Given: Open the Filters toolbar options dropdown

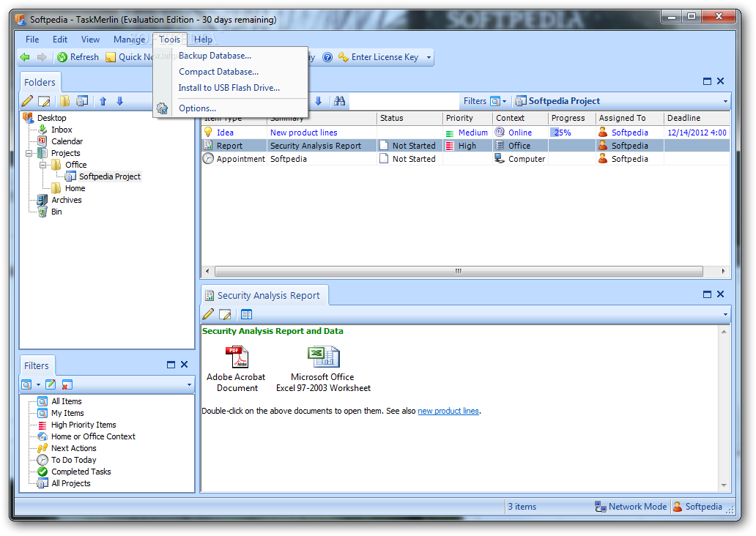Looking at the screenshot, I should [x=189, y=384].
